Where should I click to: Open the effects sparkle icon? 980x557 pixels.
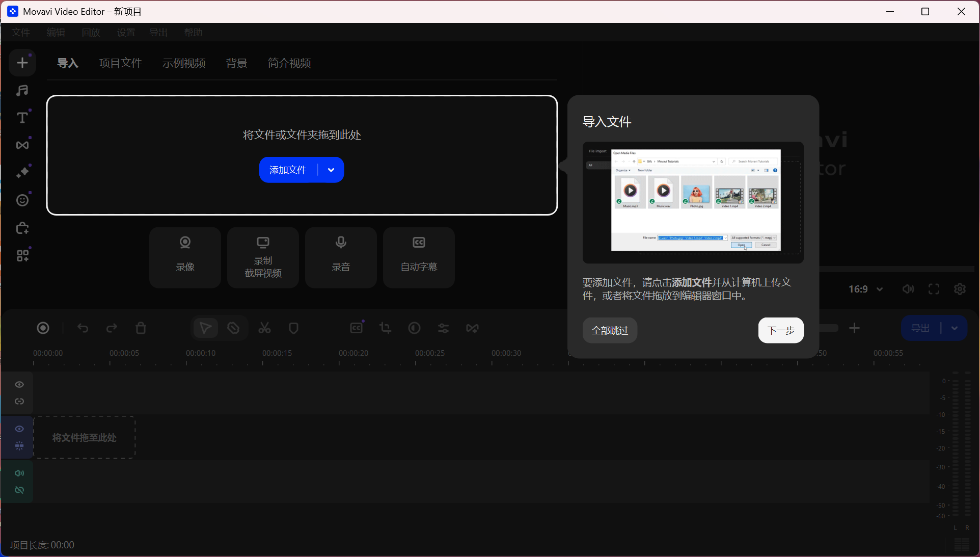coord(22,173)
